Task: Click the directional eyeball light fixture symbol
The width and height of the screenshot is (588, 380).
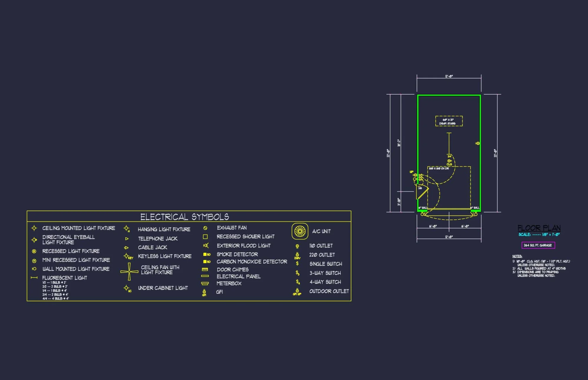Action: [x=34, y=240]
